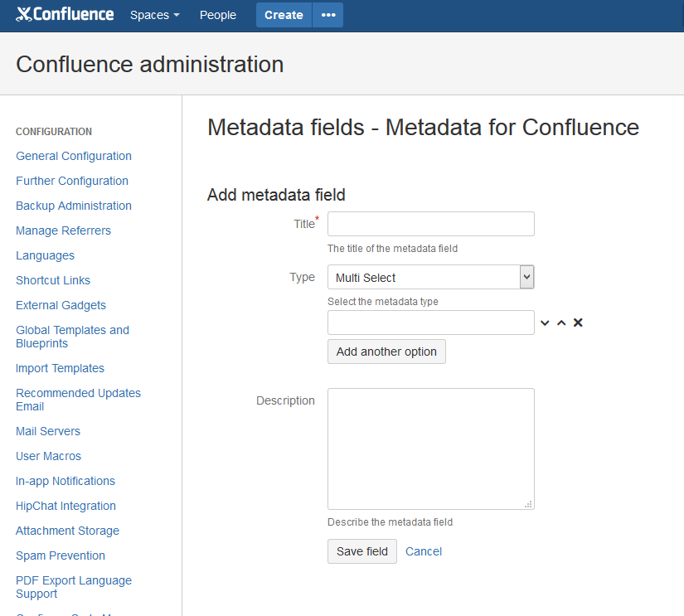The image size is (684, 616).
Task: Open the Spaces dropdown menu
Action: click(x=154, y=15)
